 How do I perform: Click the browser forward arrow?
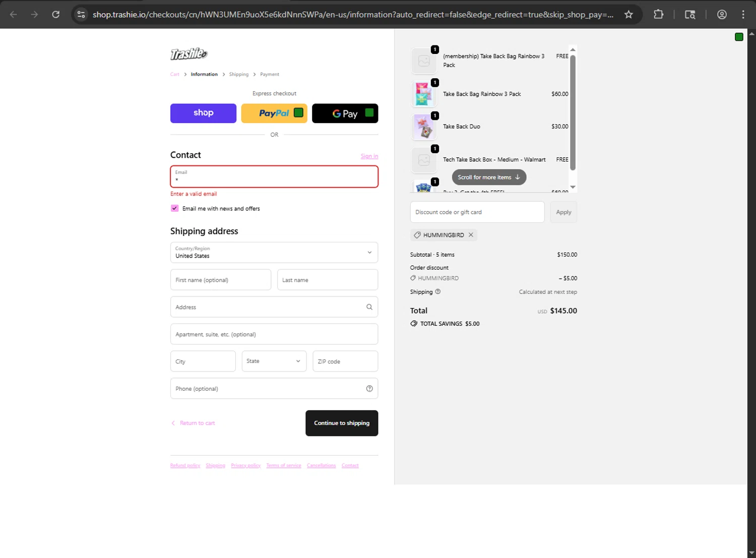pos(34,15)
